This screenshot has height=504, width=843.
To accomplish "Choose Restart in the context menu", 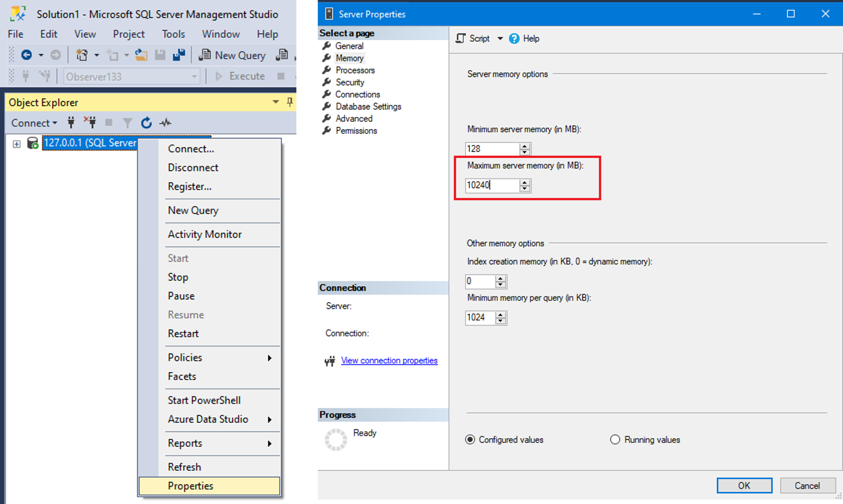I will click(209, 333).
